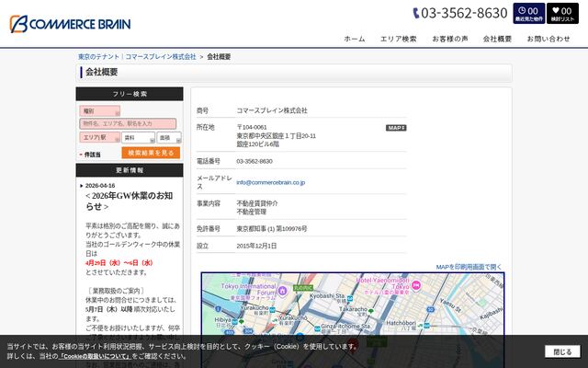This screenshot has height=368, width=588.
Task: Click the Cookieの取扱いについて link
Action: (x=95, y=356)
